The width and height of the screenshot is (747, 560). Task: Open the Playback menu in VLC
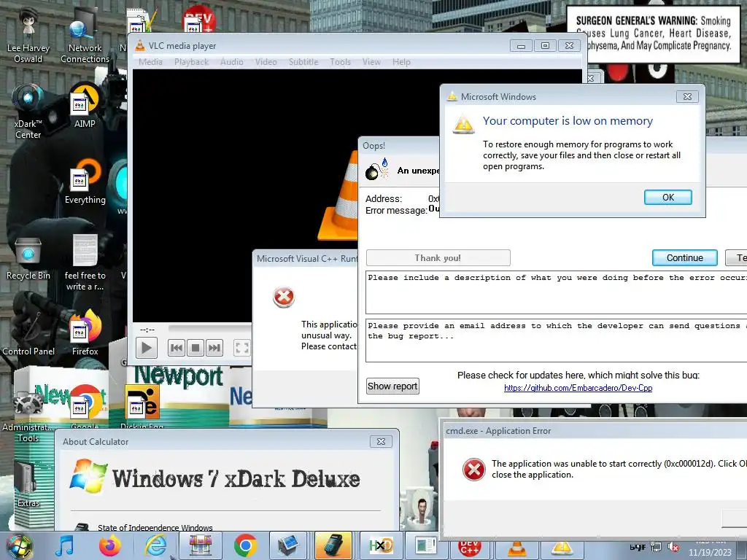coord(192,62)
